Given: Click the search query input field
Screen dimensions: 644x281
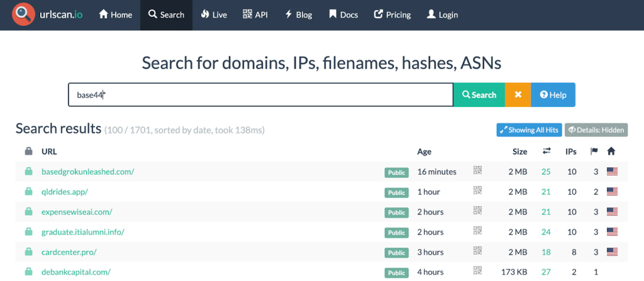Looking at the screenshot, I should 260,95.
